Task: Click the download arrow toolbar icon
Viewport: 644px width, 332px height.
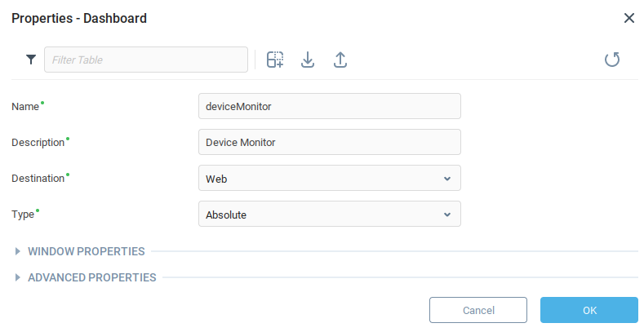Action: click(x=308, y=60)
